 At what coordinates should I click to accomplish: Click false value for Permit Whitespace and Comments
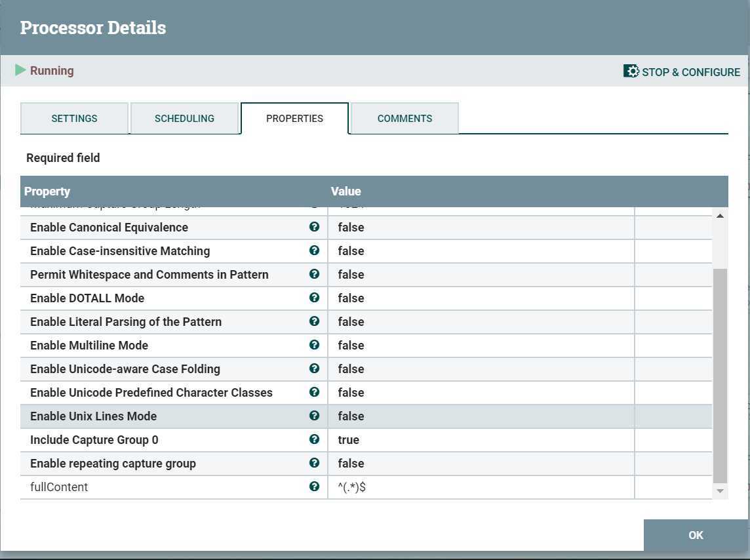(351, 275)
